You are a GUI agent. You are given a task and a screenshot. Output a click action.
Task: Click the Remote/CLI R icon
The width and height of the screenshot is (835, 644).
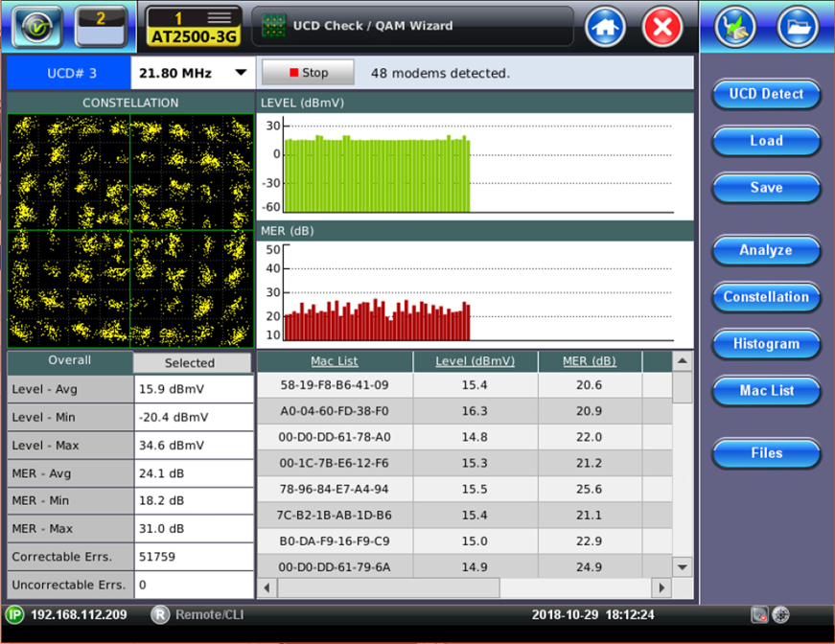coord(160,614)
